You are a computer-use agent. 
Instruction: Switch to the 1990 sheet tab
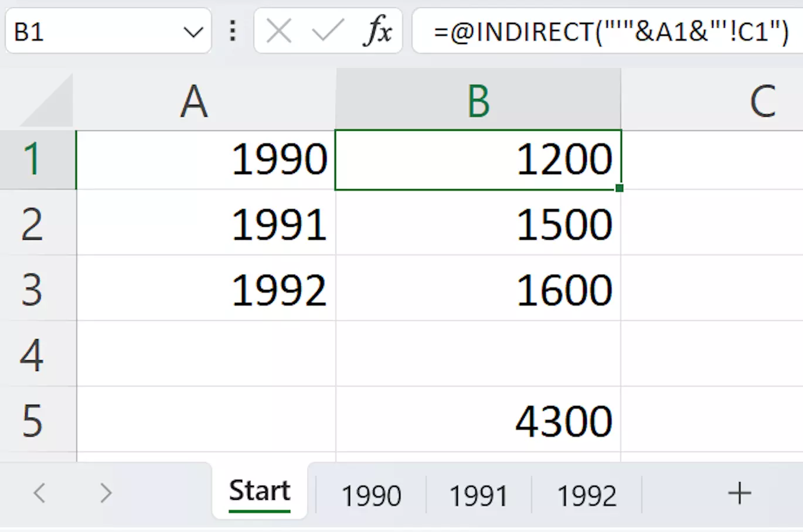point(371,496)
